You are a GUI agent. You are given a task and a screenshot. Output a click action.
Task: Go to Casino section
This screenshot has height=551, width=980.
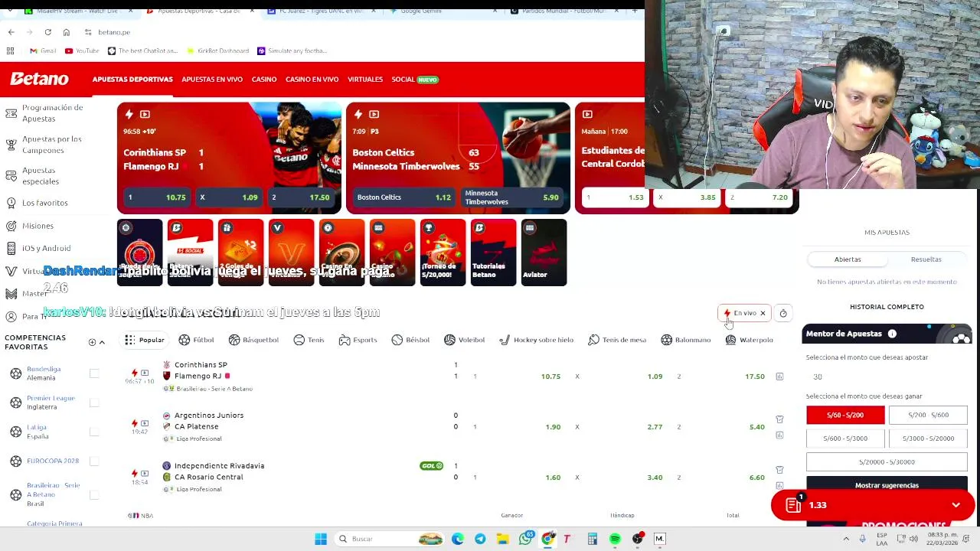(264, 80)
